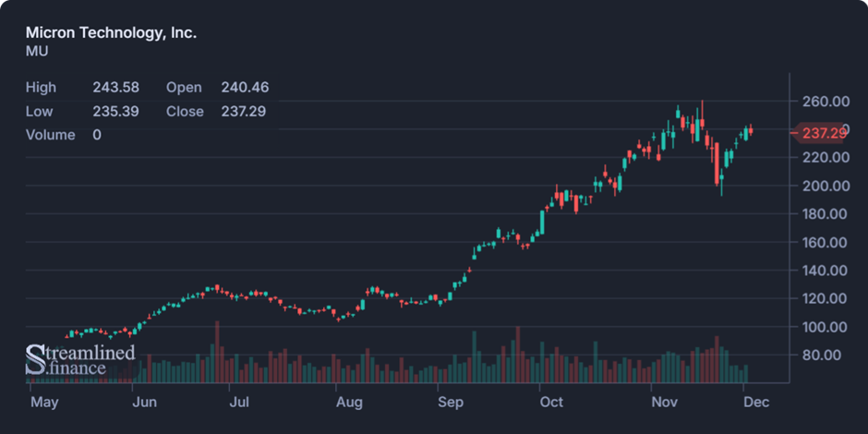868x434 pixels.
Task: Click the last red candlestick near 237
Action: coord(751,130)
